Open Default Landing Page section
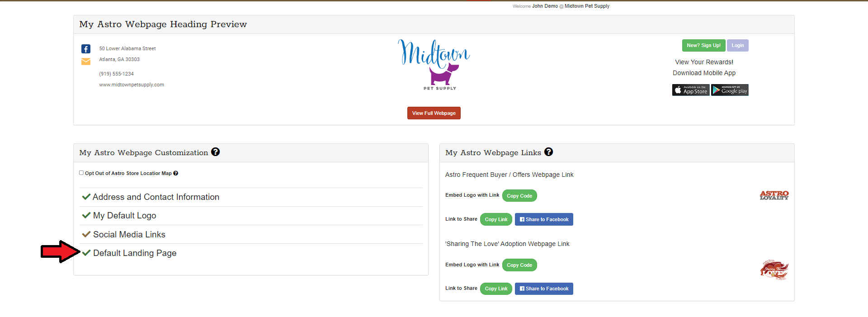The height and width of the screenshot is (317, 868). tap(134, 253)
